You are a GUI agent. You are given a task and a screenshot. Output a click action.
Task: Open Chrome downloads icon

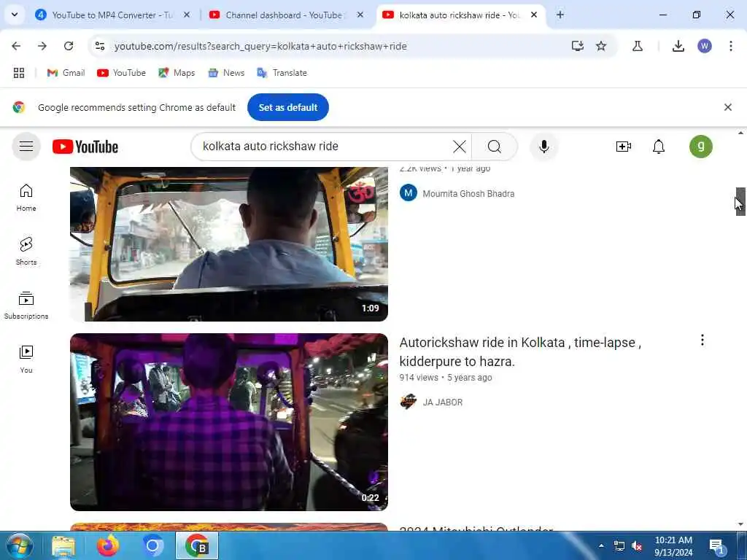(678, 46)
